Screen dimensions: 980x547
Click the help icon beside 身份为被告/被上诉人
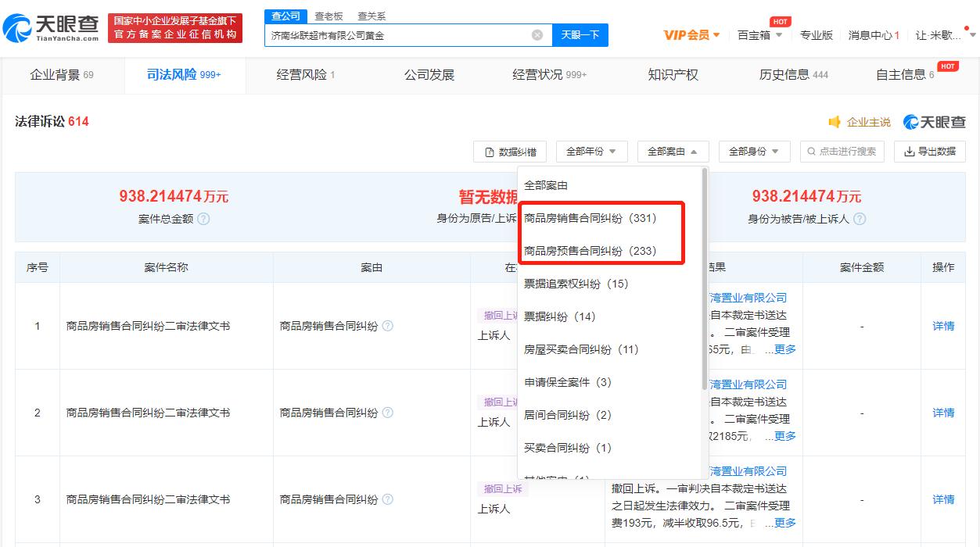860,219
